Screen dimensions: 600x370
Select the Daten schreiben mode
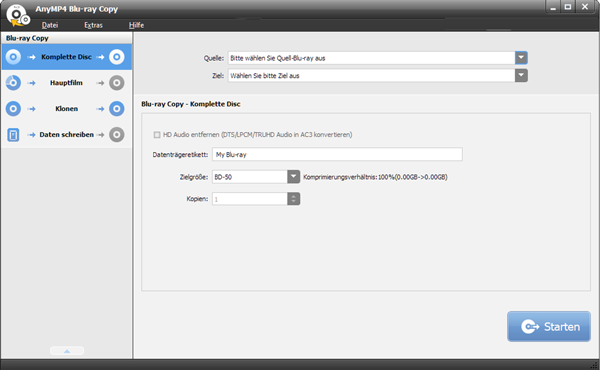coord(67,135)
